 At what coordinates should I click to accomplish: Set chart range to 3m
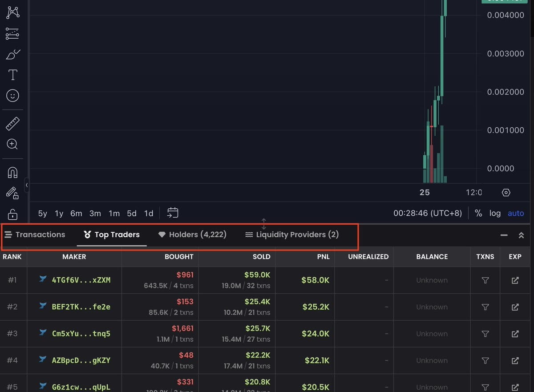tap(95, 214)
